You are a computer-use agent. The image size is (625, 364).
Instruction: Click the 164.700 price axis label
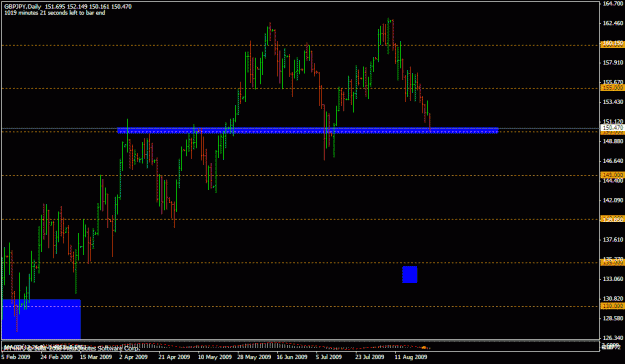point(613,4)
